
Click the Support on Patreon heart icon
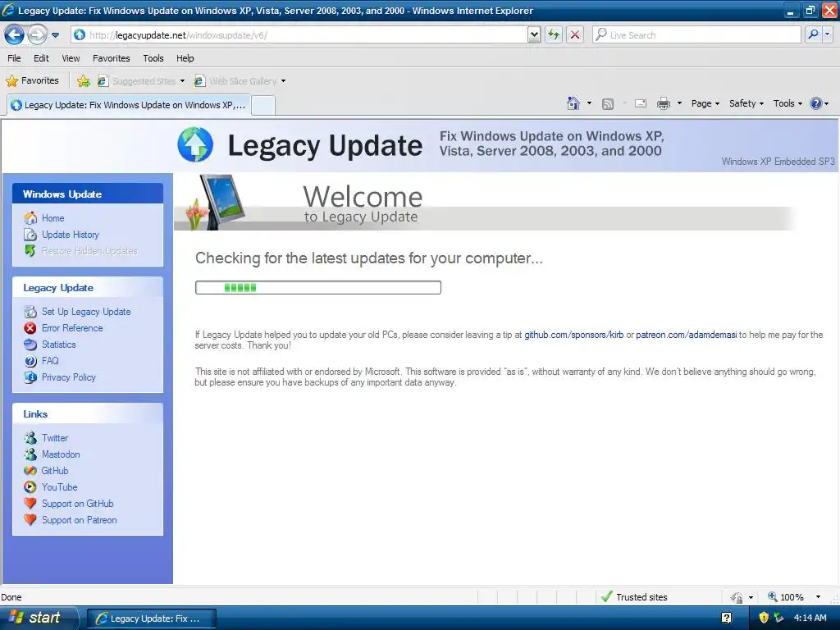tap(30, 520)
